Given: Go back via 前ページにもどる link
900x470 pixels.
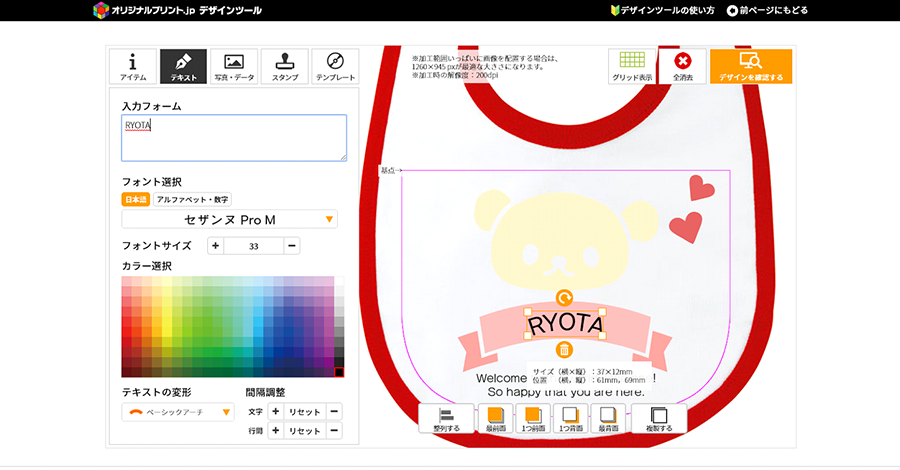Looking at the screenshot, I should pos(767,10).
